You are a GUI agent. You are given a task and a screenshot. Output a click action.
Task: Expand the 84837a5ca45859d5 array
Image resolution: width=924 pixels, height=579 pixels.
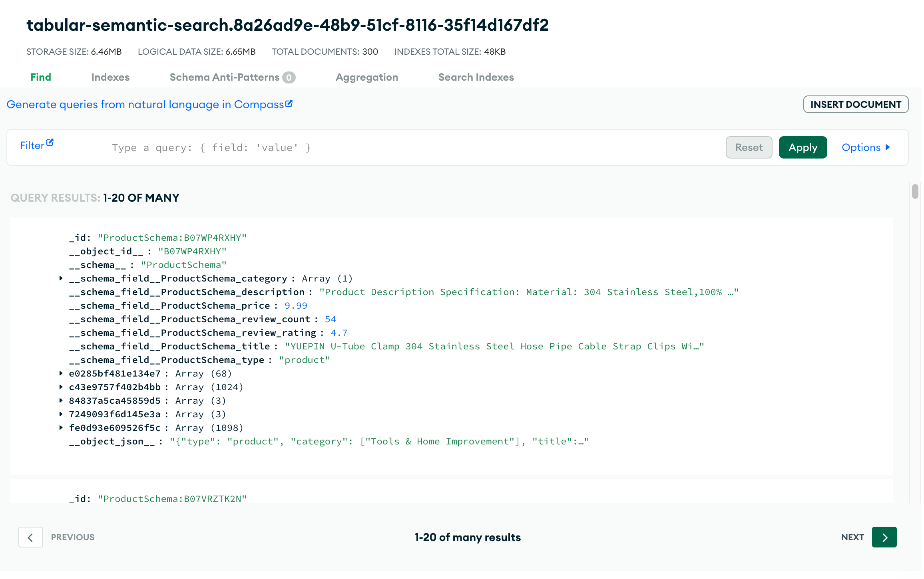click(x=61, y=401)
